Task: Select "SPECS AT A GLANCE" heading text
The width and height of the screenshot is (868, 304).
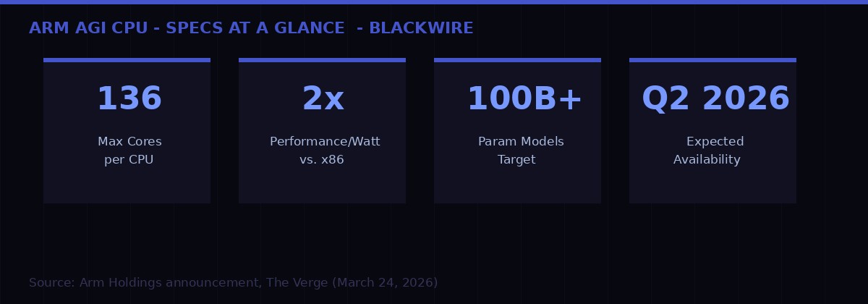Action: [x=255, y=28]
